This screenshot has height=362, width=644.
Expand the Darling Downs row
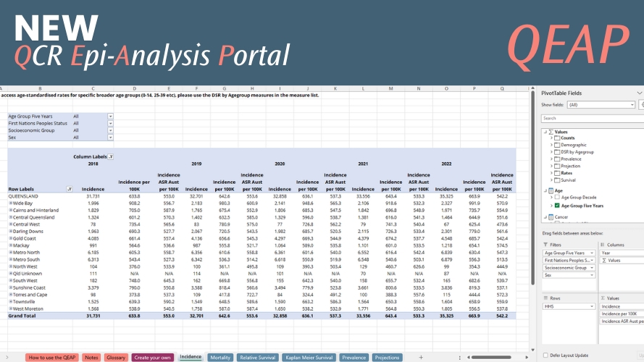coord(11,231)
